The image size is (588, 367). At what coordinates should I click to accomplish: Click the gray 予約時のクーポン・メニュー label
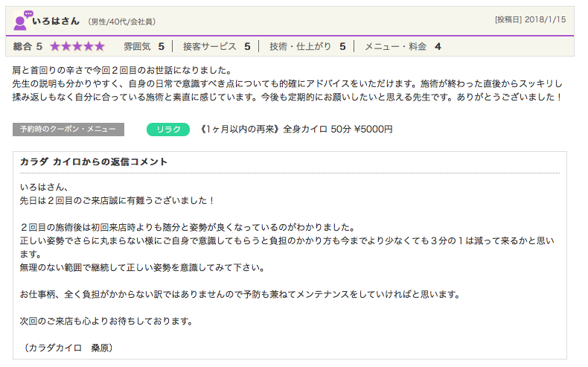point(68,130)
